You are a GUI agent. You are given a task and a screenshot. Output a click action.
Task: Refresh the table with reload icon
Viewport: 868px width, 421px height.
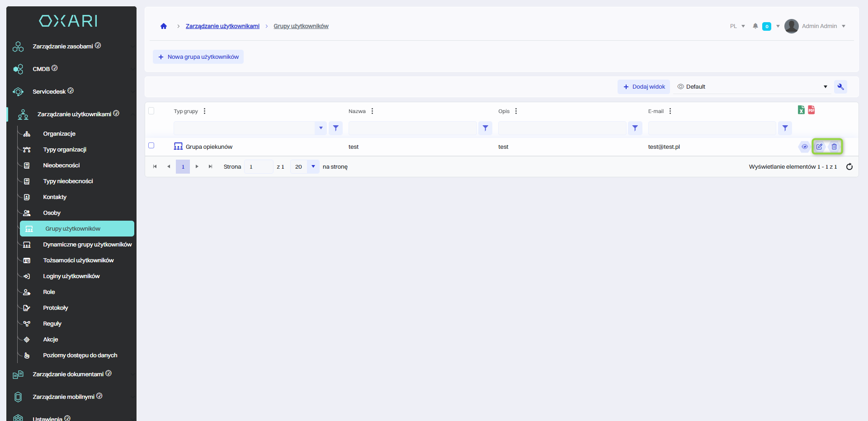coord(849,167)
